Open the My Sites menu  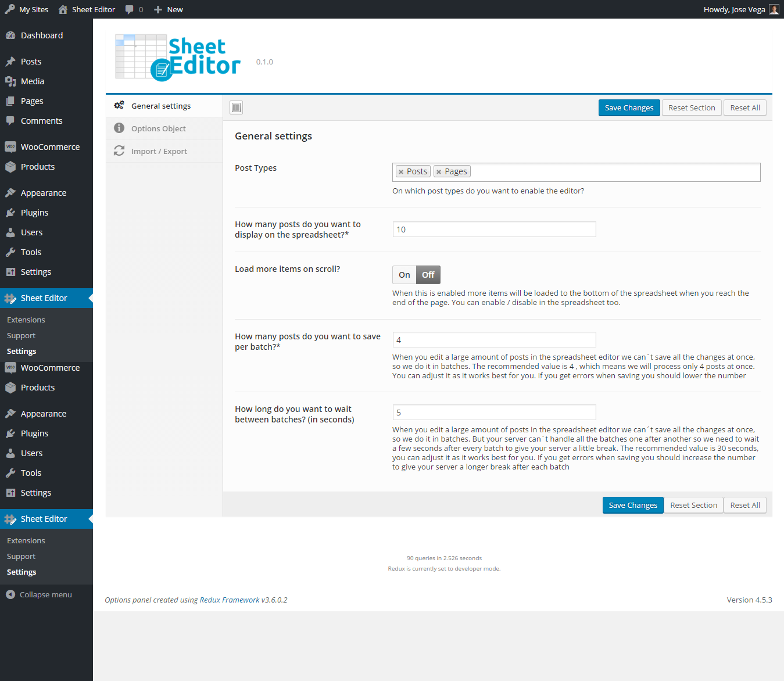pos(27,9)
